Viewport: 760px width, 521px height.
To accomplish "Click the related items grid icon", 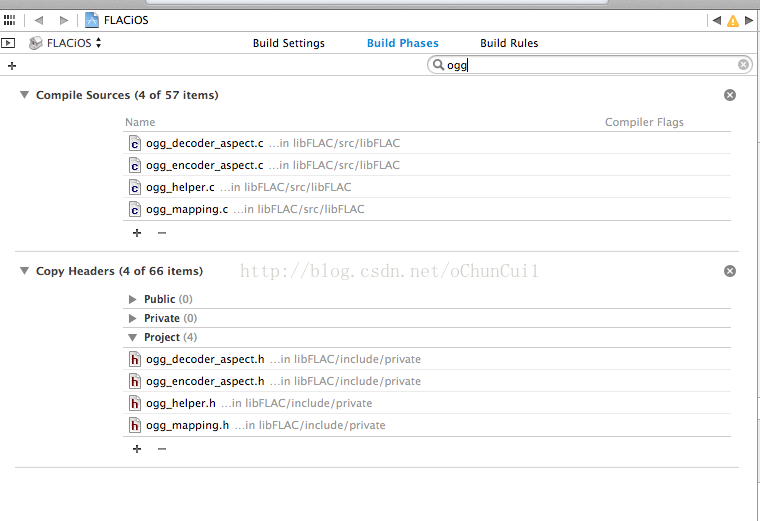I will click(10, 20).
